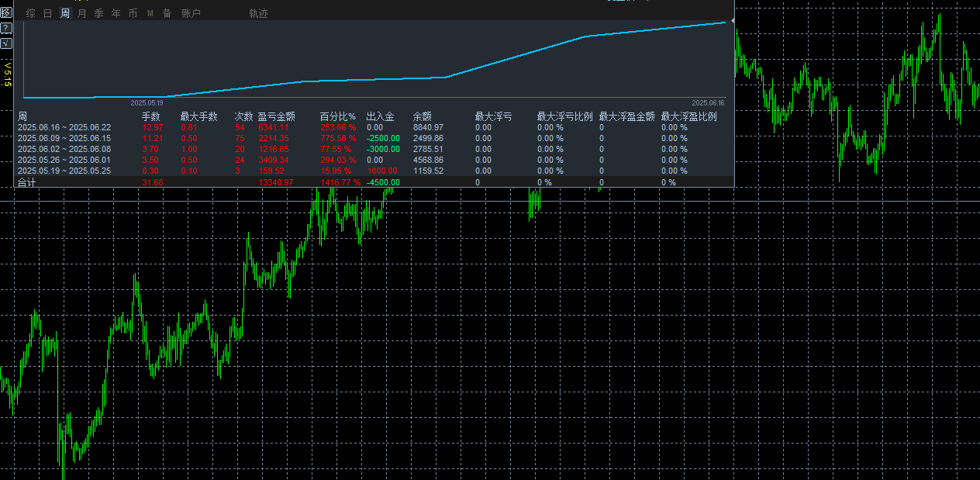This screenshot has width=980, height=480.
Task: Select week row 2025.06.09 ~ 2025.06.15
Action: [374, 138]
